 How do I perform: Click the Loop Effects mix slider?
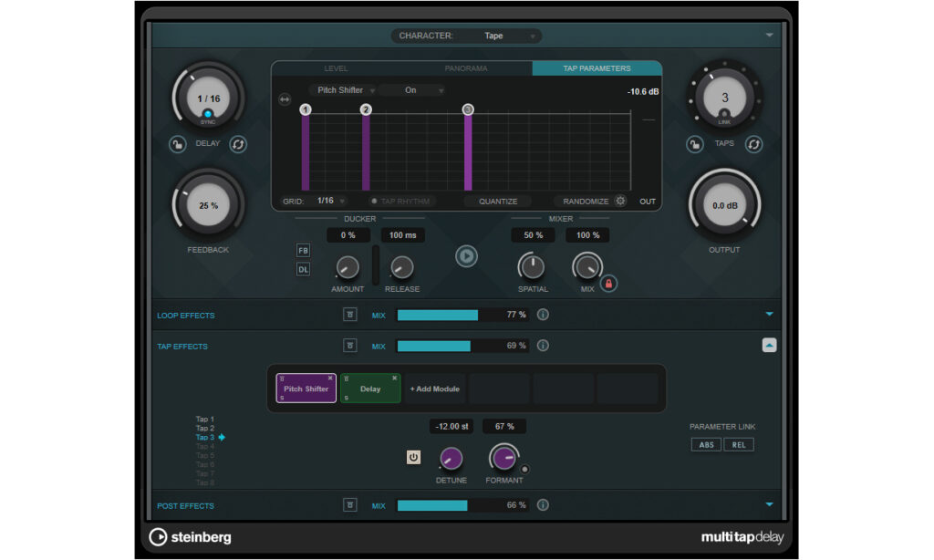(x=462, y=315)
